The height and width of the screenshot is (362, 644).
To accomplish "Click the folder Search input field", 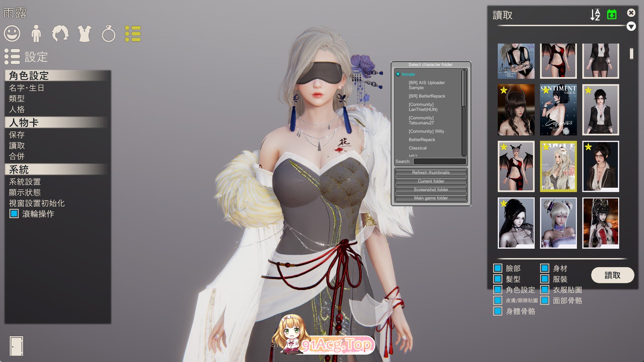I will tap(439, 162).
